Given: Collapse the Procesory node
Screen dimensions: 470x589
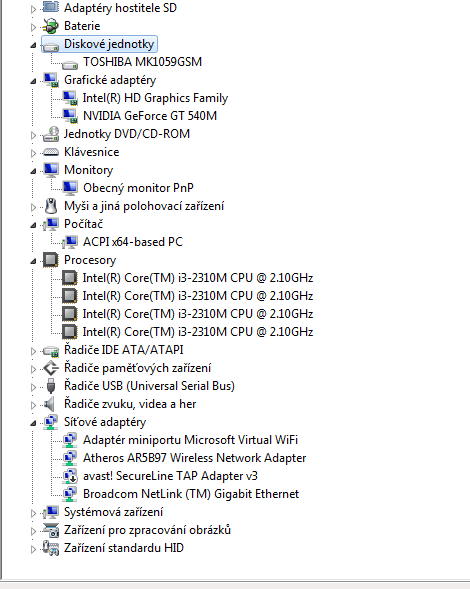Looking at the screenshot, I should tap(33, 261).
